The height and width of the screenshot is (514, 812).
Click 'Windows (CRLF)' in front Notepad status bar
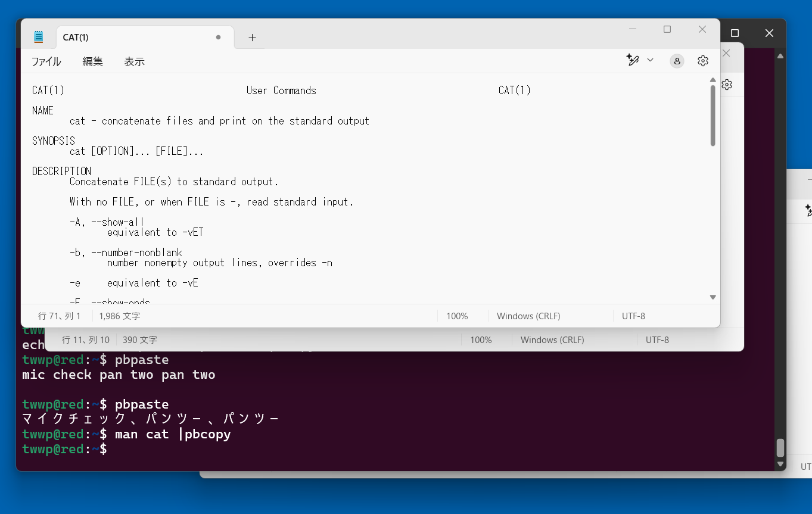[528, 316]
